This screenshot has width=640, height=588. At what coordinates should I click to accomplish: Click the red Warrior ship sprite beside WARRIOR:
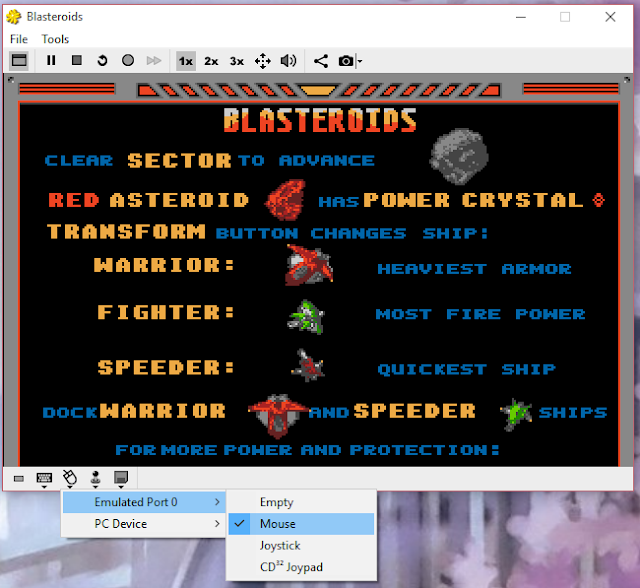click(309, 265)
